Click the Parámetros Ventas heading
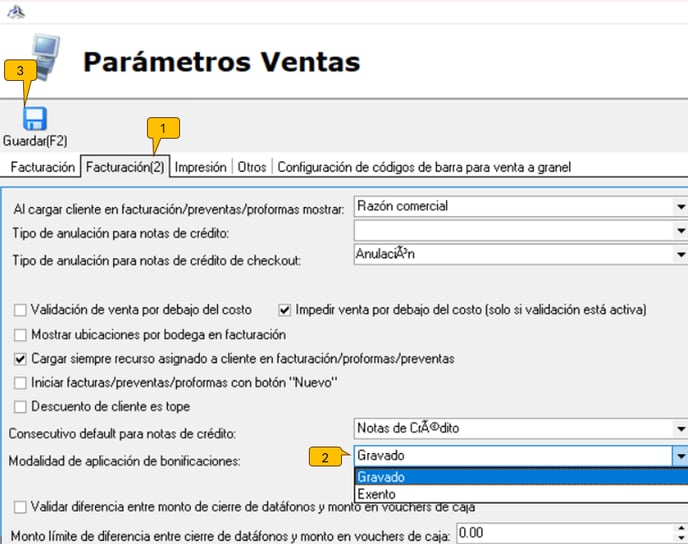The image size is (688, 544). pos(222,61)
